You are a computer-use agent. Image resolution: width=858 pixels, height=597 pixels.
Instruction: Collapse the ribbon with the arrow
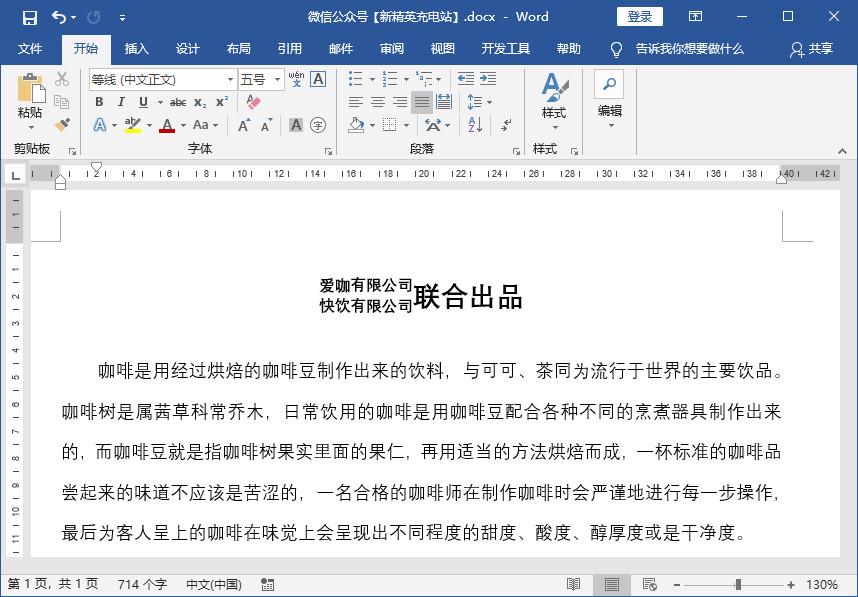click(x=842, y=151)
